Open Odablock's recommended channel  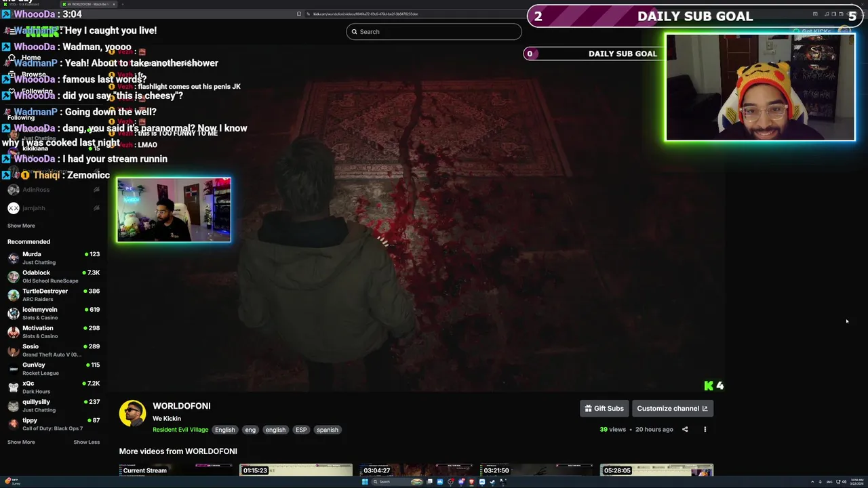53,276
